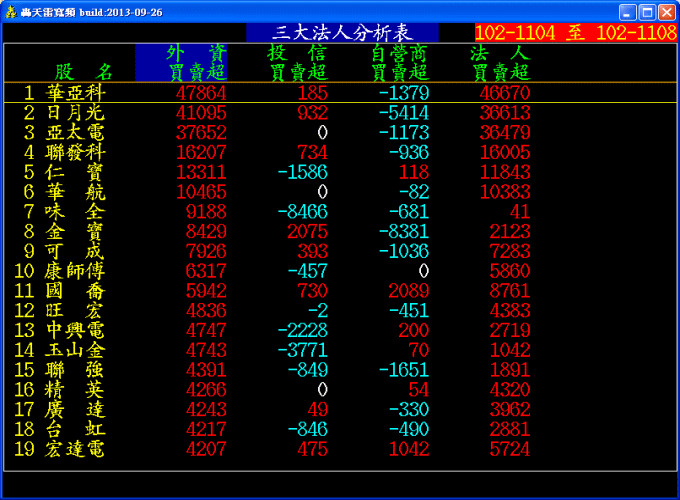
Task: Click investment trust value 932
Action: tap(313, 113)
